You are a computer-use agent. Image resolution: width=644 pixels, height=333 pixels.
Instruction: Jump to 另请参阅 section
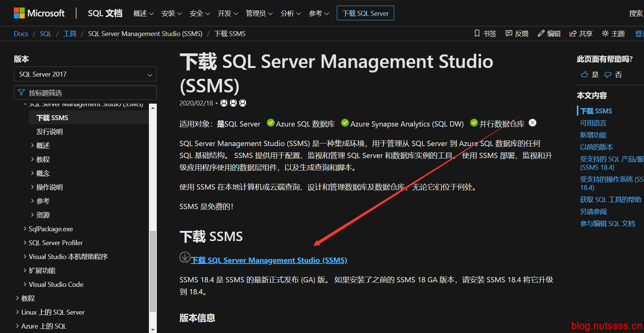click(x=593, y=212)
